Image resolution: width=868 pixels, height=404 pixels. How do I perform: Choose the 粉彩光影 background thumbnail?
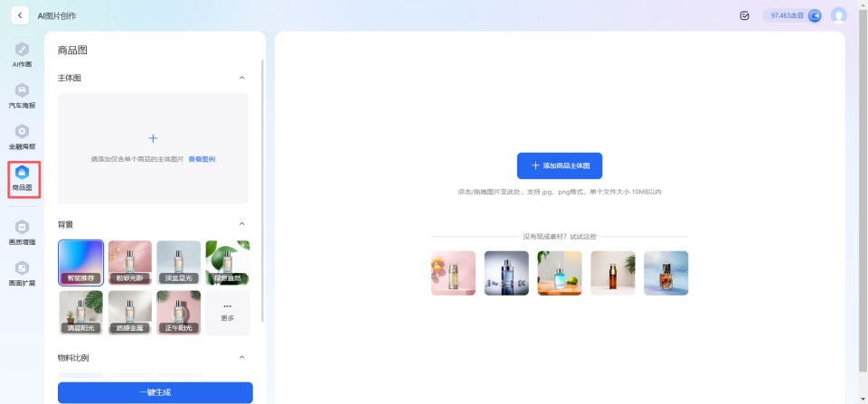(129, 262)
